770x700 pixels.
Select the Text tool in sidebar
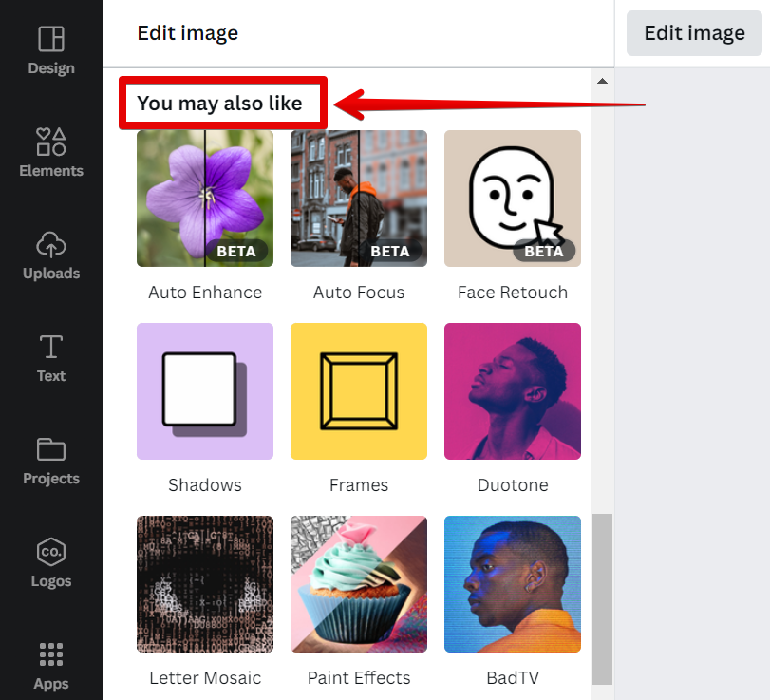51,358
